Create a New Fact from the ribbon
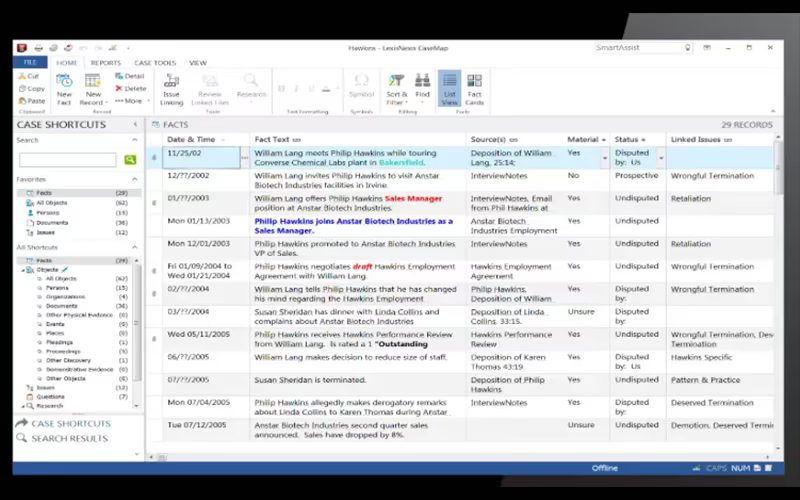This screenshot has width=800, height=500. 64,89
